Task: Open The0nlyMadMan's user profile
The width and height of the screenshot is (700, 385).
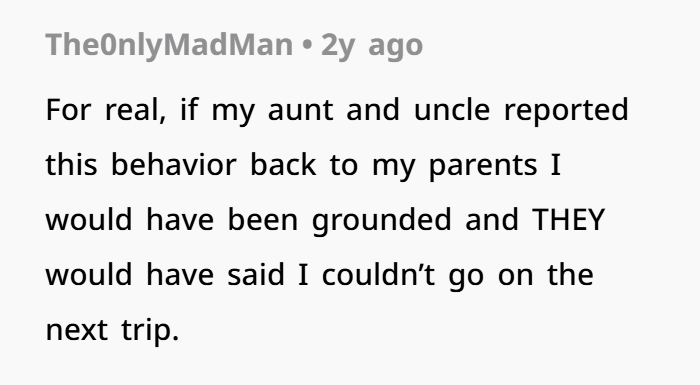Action: point(169,45)
